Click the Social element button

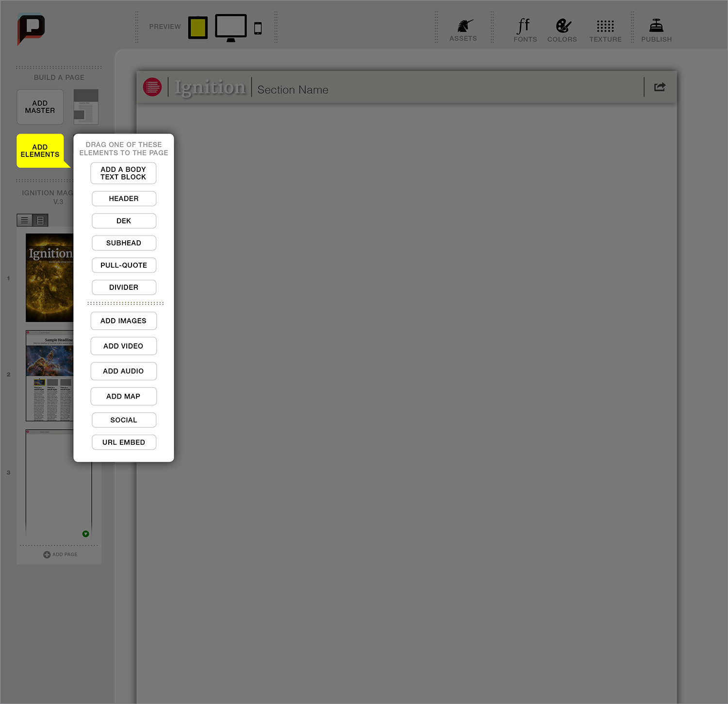(x=124, y=420)
